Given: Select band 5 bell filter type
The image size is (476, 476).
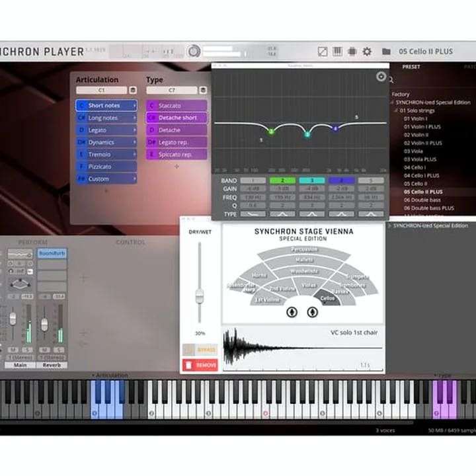Looking at the screenshot, I should click(x=371, y=214).
